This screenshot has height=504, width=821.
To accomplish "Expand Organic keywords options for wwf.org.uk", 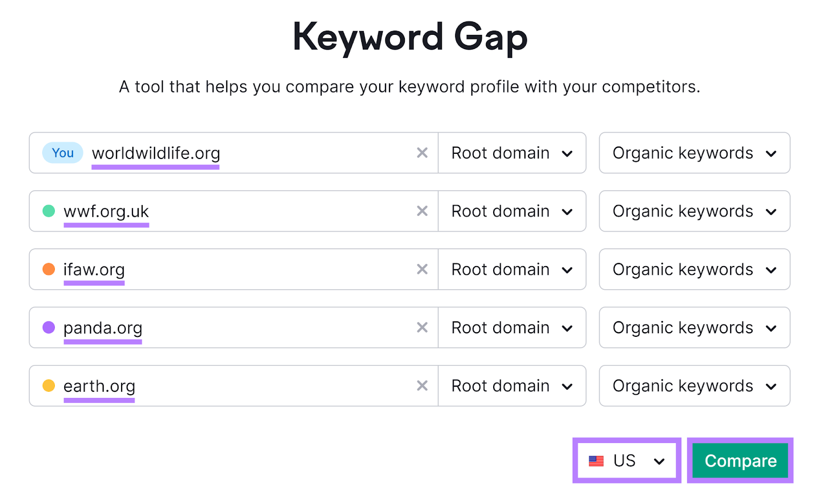I will [x=694, y=211].
